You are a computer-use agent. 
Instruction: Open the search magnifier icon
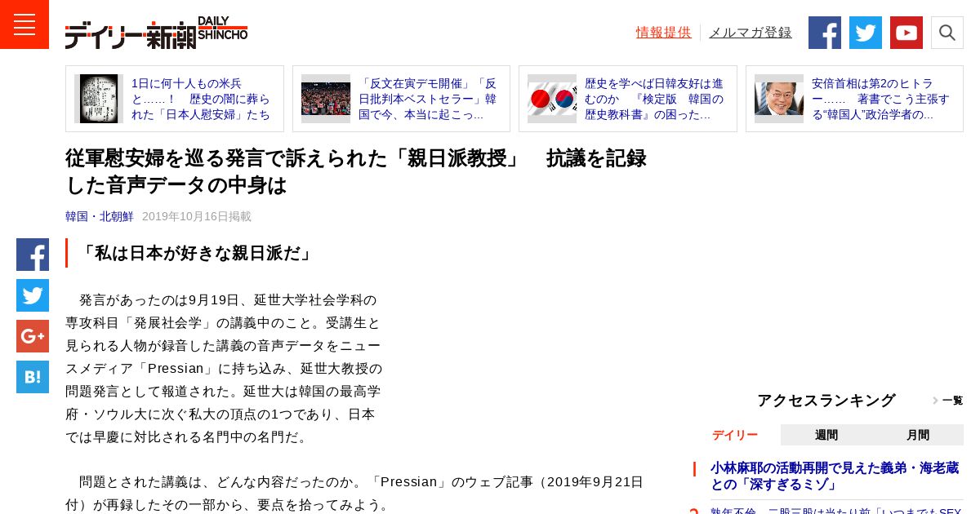pyautogui.click(x=947, y=33)
